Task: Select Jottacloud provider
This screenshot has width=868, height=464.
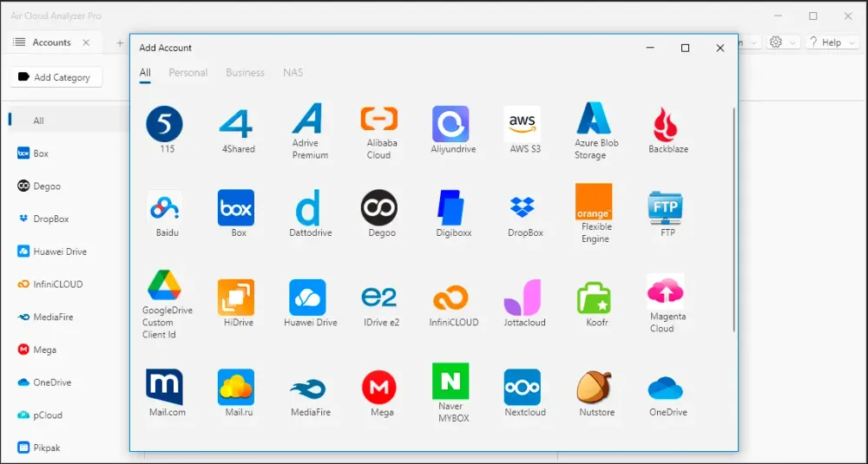Action: click(x=522, y=297)
